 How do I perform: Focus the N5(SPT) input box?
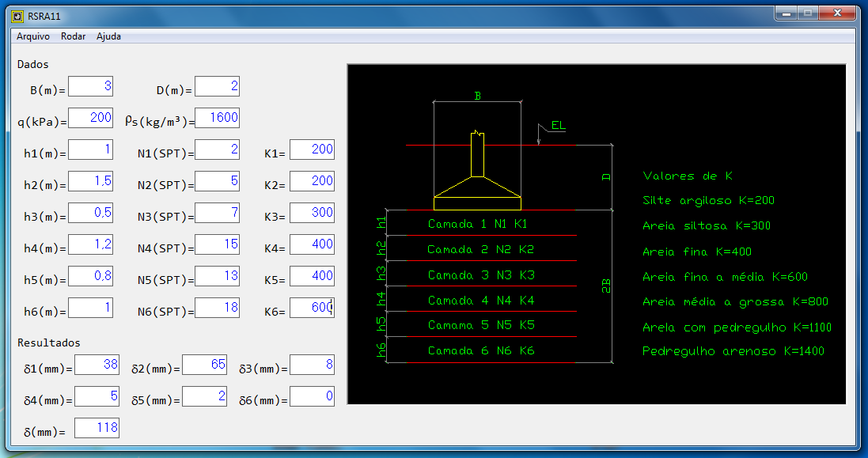click(x=217, y=276)
